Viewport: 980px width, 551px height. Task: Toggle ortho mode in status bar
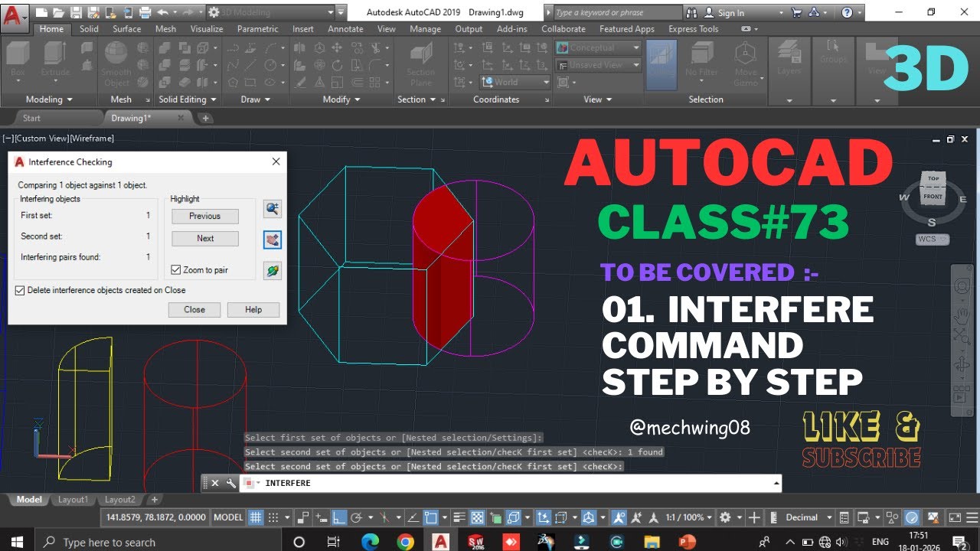(x=340, y=517)
